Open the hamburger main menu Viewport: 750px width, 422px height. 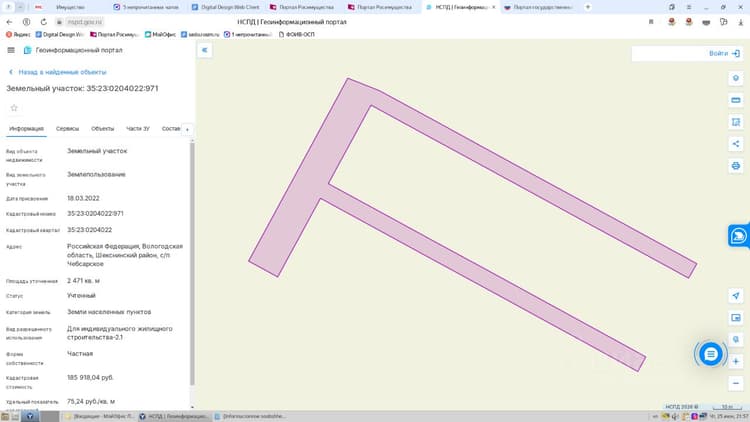pos(11,50)
